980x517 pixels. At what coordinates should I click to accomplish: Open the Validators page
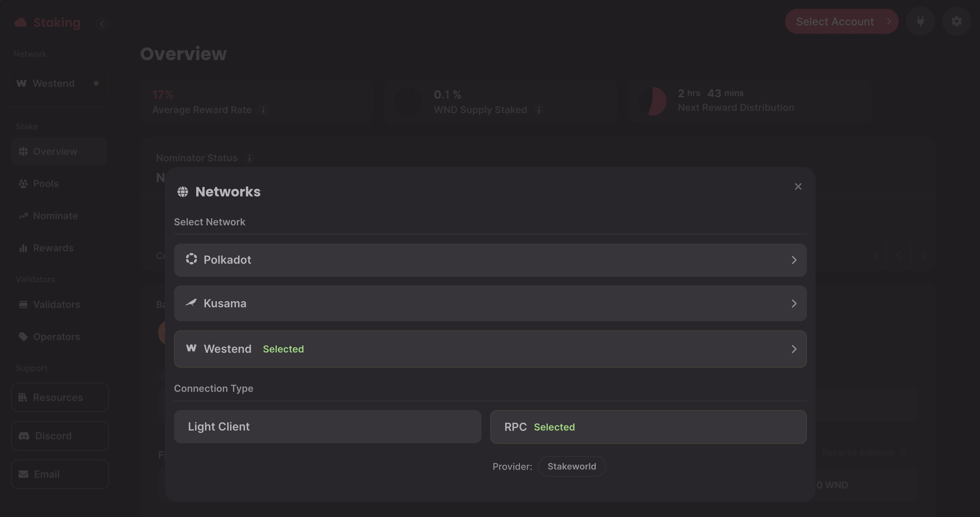(59, 304)
